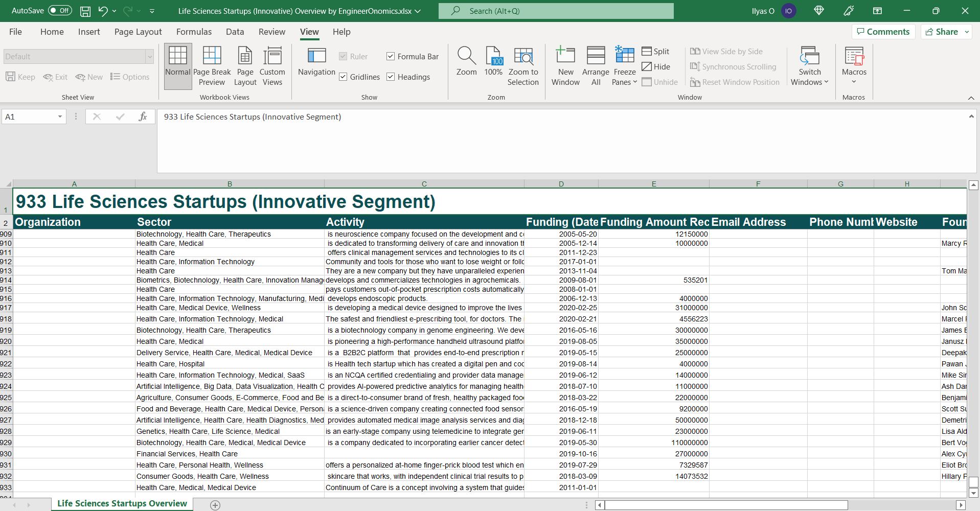The image size is (980, 511).
Task: Expand the Switch Windows dropdown
Action: coord(809,65)
